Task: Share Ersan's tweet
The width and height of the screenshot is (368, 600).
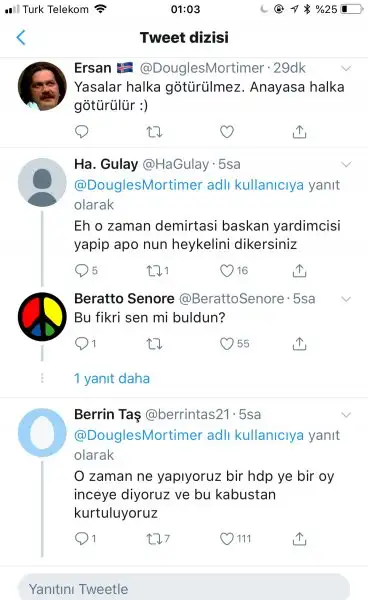Action: tap(300, 132)
